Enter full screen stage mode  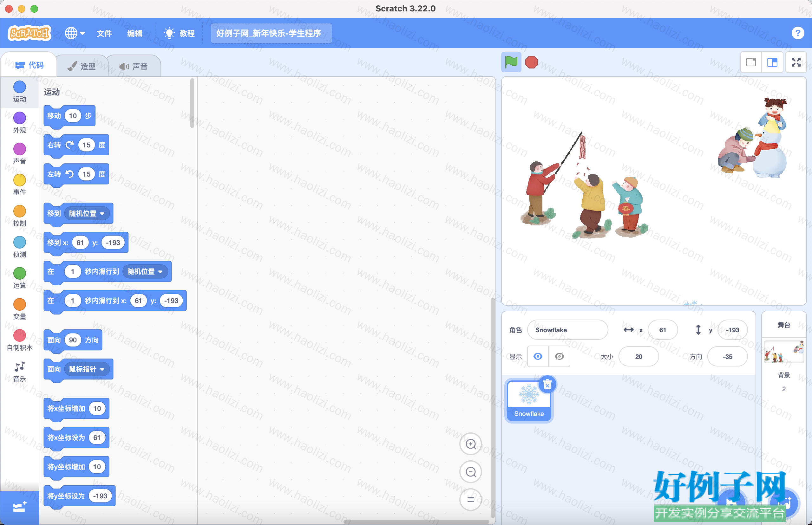pyautogui.click(x=796, y=62)
